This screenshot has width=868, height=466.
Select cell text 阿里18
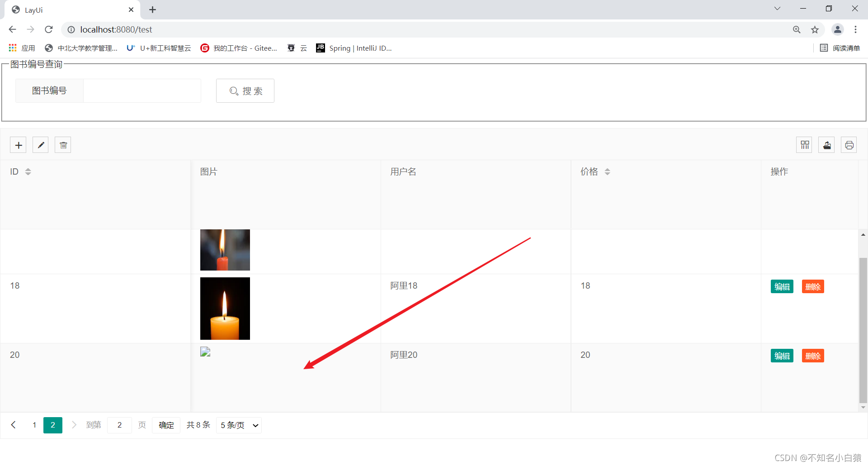click(x=404, y=285)
